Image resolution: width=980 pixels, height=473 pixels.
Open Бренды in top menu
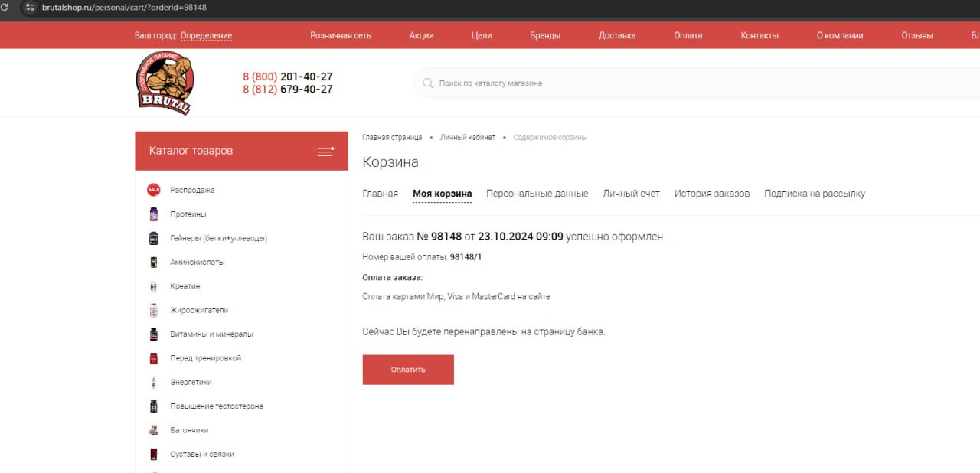(x=545, y=35)
